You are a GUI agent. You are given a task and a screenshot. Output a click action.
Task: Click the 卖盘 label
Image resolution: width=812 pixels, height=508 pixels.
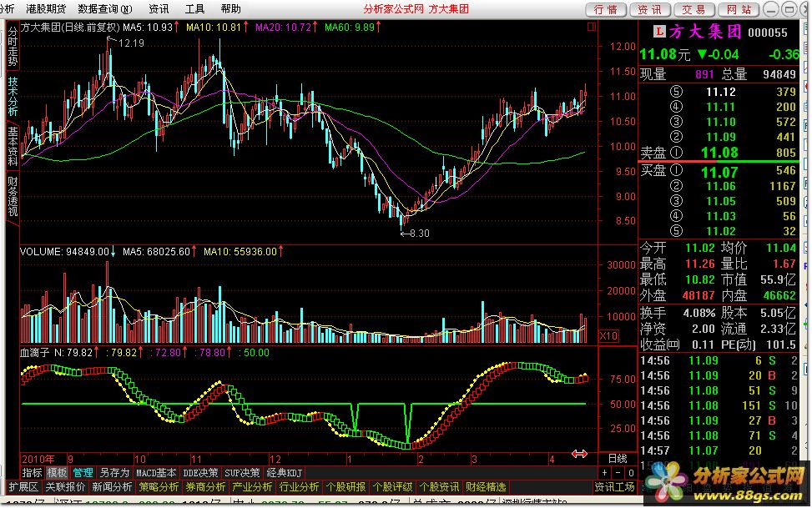653,153
